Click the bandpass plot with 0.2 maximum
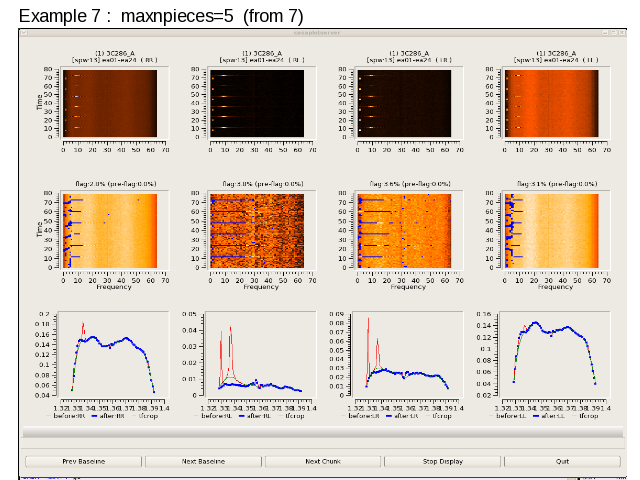 (113, 354)
